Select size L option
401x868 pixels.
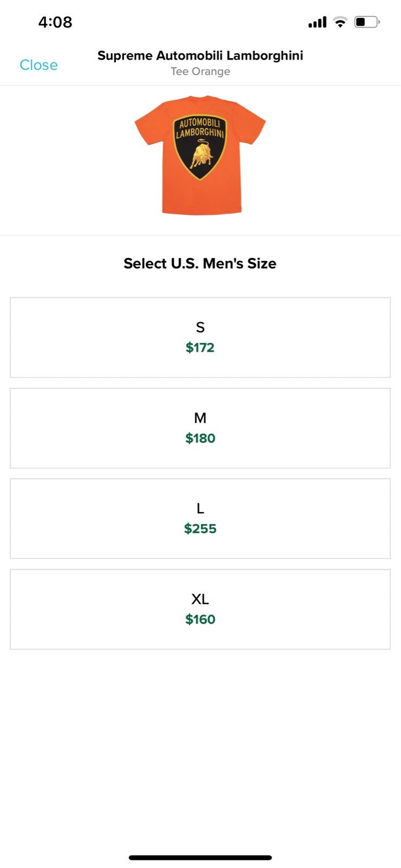coord(200,519)
